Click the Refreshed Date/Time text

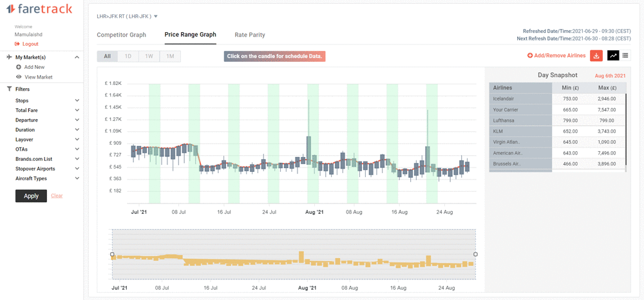click(576, 31)
